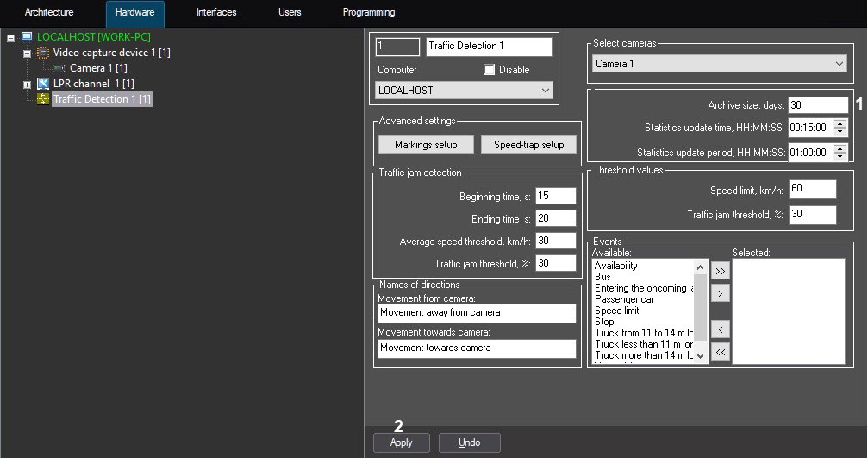
Task: Move all events with >> button
Action: coord(721,270)
